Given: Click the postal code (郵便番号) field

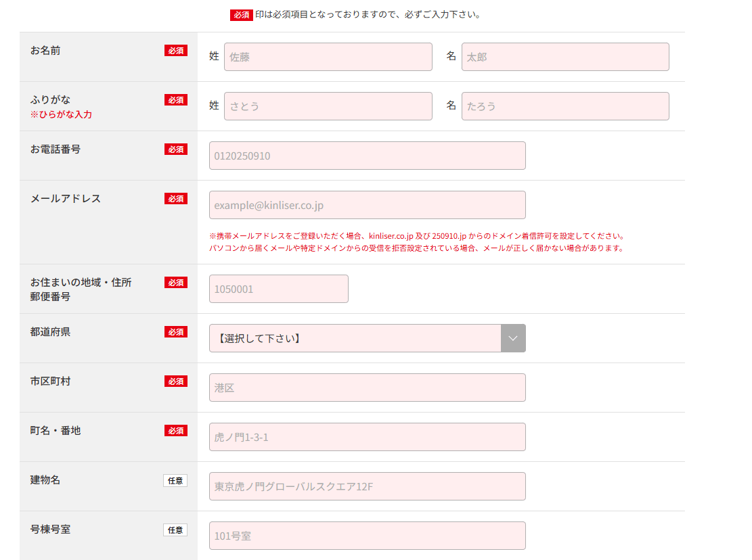Looking at the screenshot, I should (x=278, y=289).
